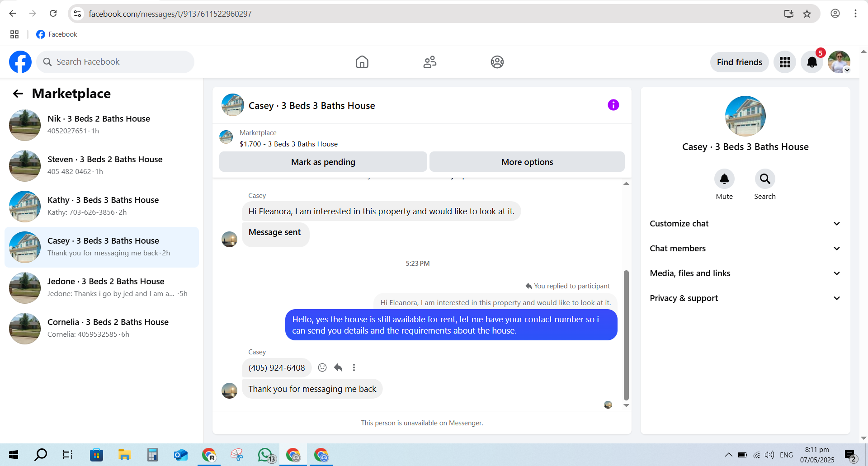
Task: Open the browser apps grid in bookmarks bar
Action: (x=14, y=34)
